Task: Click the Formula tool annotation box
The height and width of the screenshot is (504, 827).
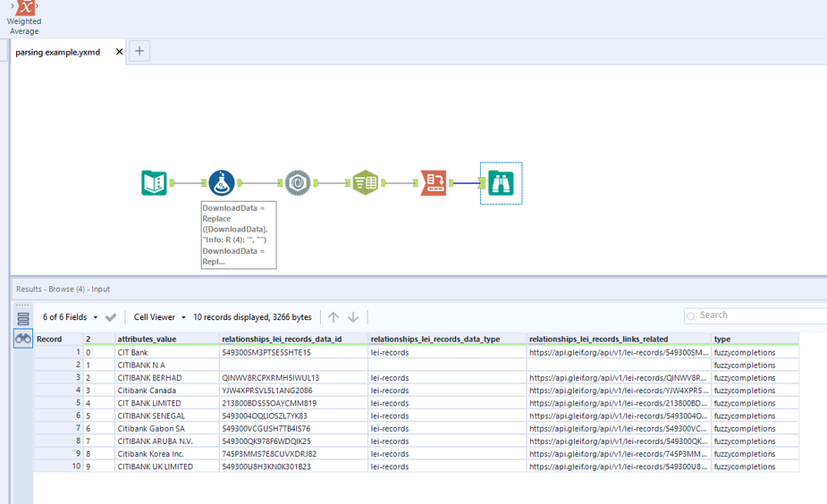Action: click(x=239, y=235)
